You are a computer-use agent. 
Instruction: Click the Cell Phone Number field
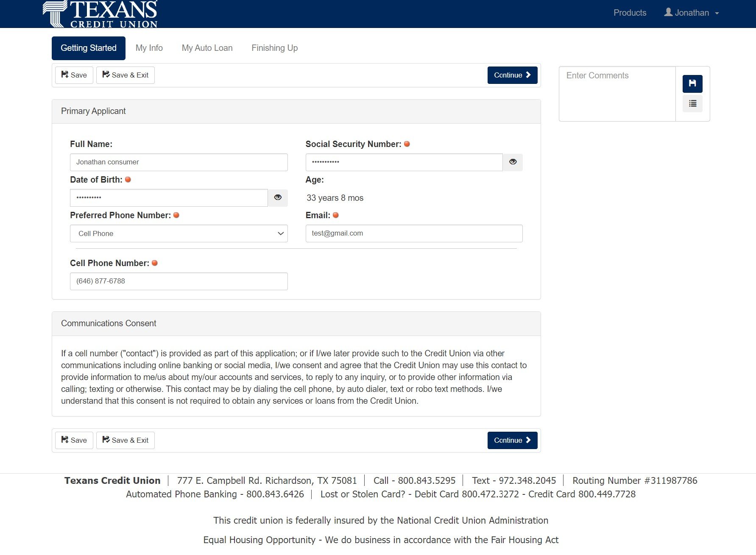pyautogui.click(x=179, y=281)
